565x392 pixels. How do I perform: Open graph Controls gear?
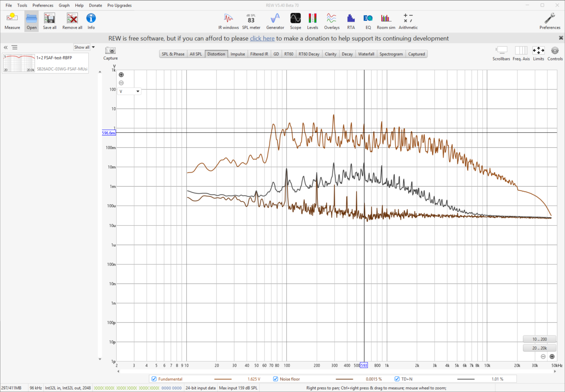[555, 53]
